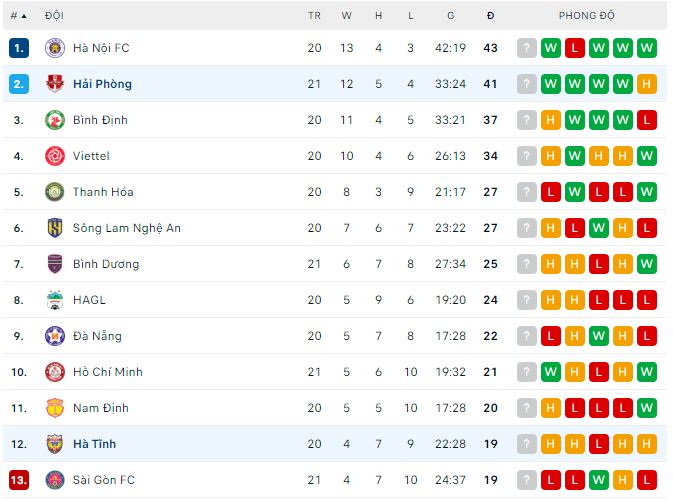Click the Sài Gòn FC crest
The image size is (673, 501).
[54, 480]
